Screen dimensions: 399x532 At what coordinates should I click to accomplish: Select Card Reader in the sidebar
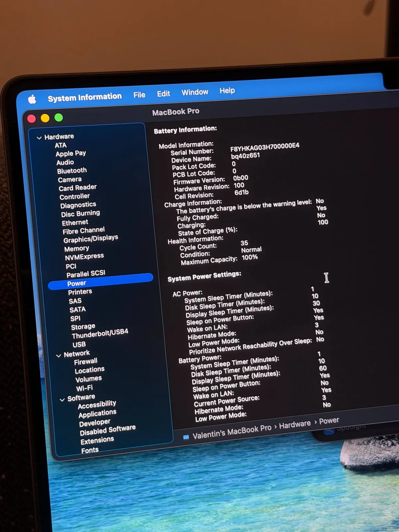click(77, 188)
